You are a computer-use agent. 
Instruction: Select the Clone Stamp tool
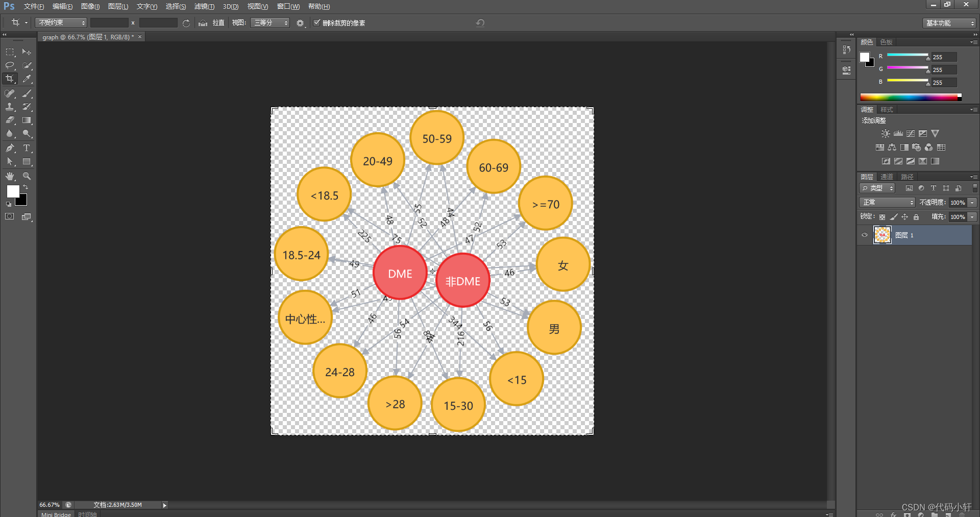(10, 107)
